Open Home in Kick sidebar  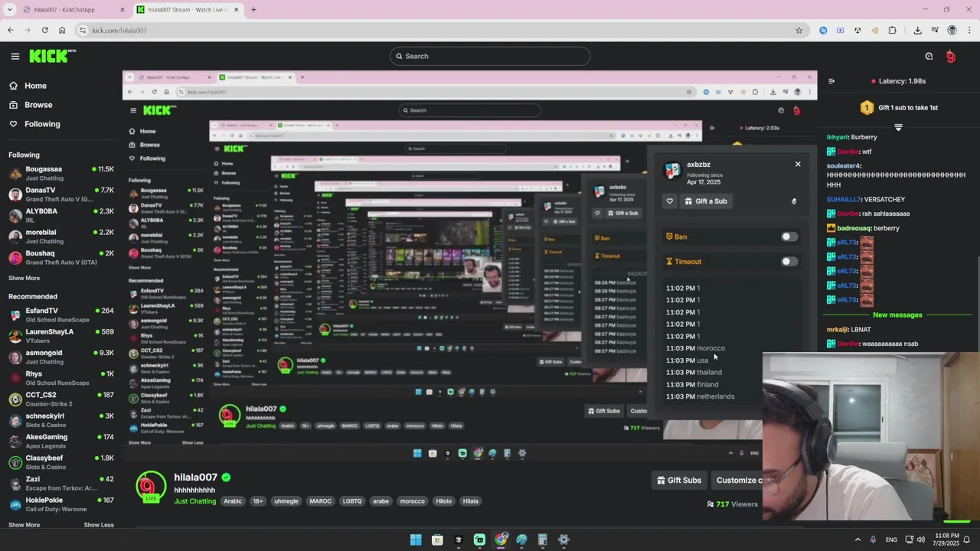[35, 86]
